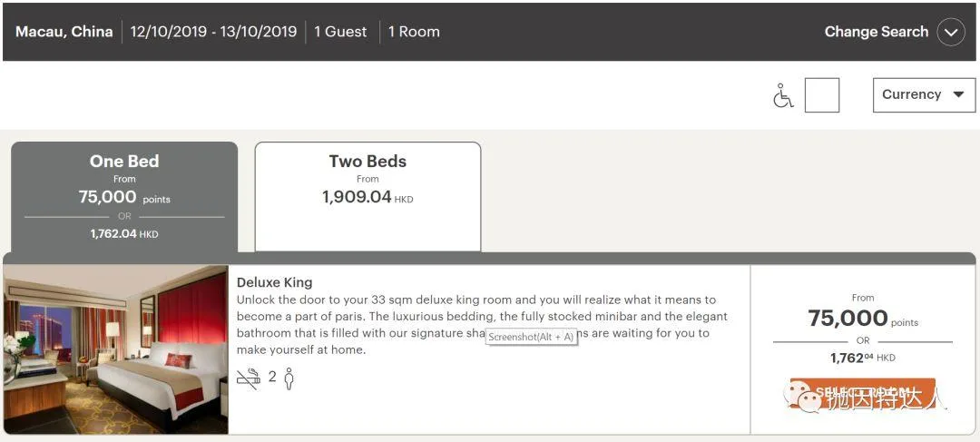This screenshot has width=980, height=442.
Task: Click the 12/10/2019 - 13/10/2019 dates
Action: tap(213, 32)
